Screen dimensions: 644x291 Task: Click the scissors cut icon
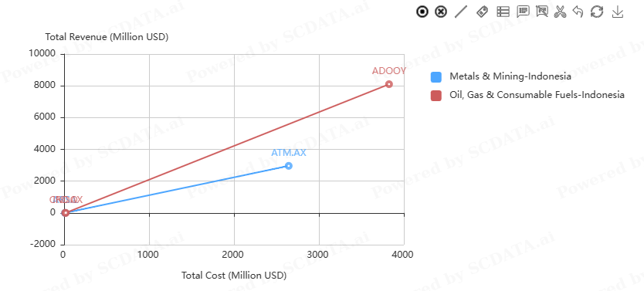560,12
